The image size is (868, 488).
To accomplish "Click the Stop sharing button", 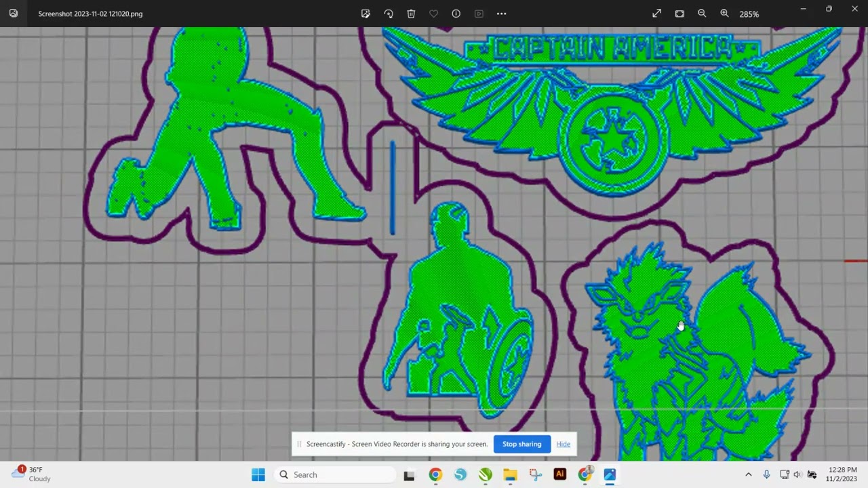I will coord(521,444).
